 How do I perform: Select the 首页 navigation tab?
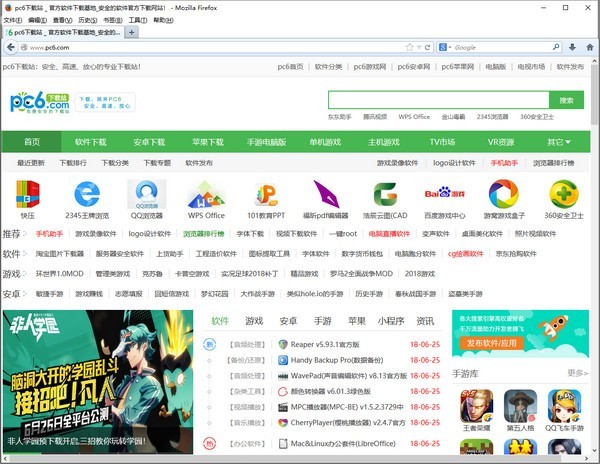32,142
